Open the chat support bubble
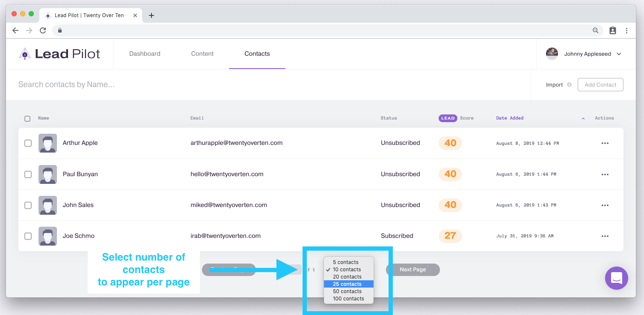This screenshot has height=315, width=644. 617,278
